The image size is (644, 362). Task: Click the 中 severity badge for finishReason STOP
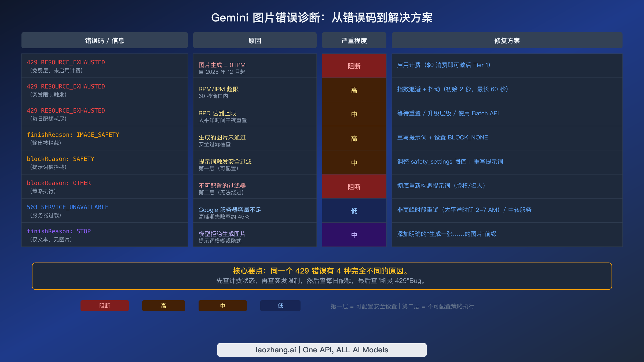point(354,235)
